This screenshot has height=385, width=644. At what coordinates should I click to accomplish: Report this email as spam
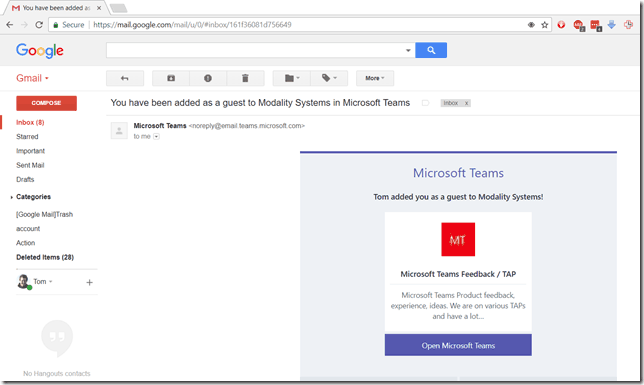(x=208, y=78)
